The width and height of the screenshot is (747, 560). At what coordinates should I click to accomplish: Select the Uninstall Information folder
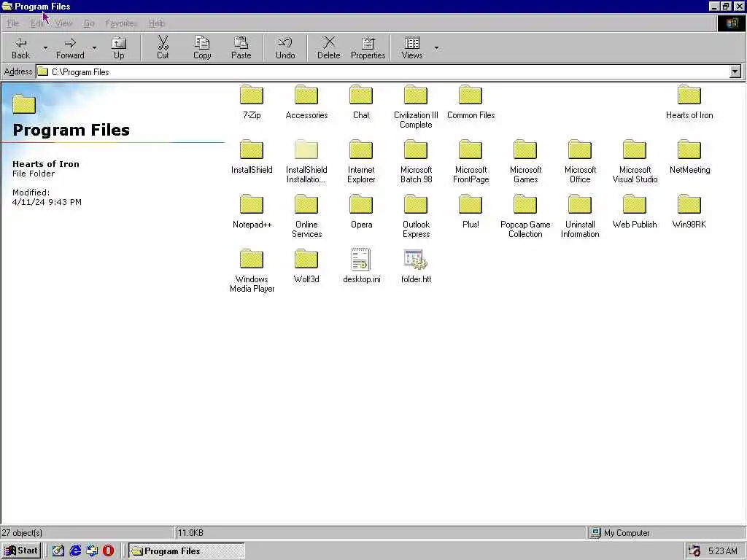tap(580, 216)
